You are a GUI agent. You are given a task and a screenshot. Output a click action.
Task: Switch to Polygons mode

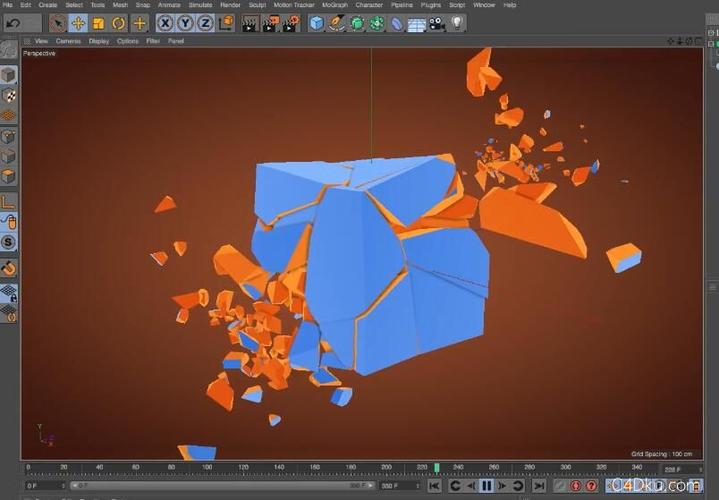(9, 177)
